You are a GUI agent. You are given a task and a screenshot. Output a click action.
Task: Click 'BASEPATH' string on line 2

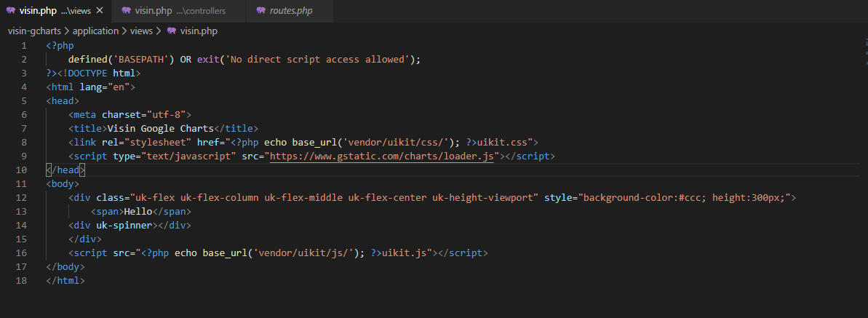140,59
